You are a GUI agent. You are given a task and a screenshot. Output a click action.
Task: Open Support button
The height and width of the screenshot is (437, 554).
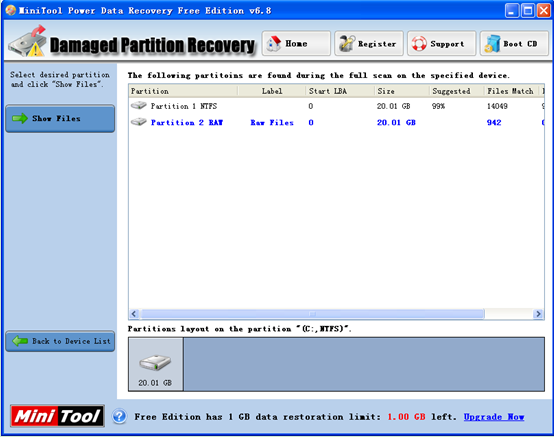[442, 43]
